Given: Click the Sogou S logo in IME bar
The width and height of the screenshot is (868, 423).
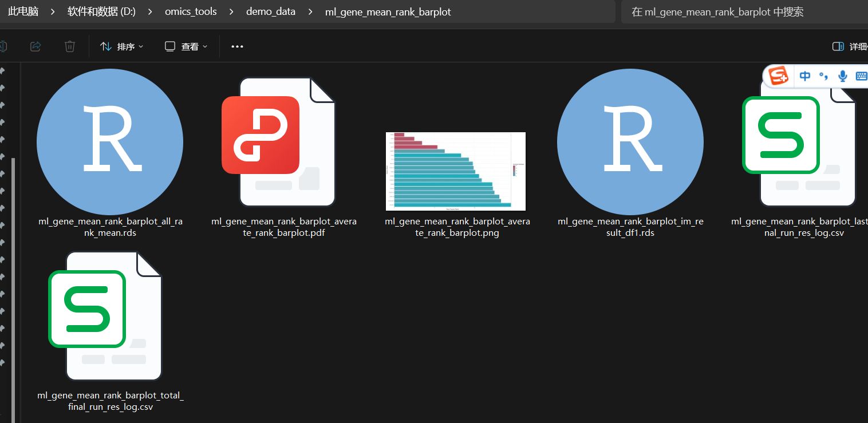Looking at the screenshot, I should [x=779, y=76].
